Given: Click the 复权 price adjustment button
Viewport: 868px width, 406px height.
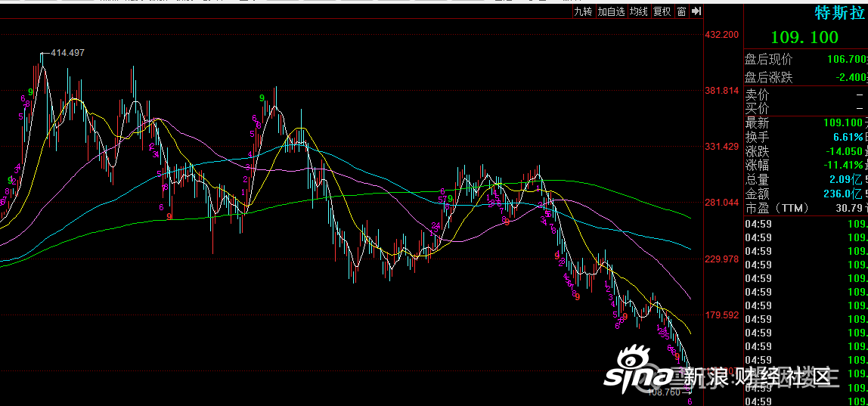Looking at the screenshot, I should pyautogui.click(x=662, y=11).
